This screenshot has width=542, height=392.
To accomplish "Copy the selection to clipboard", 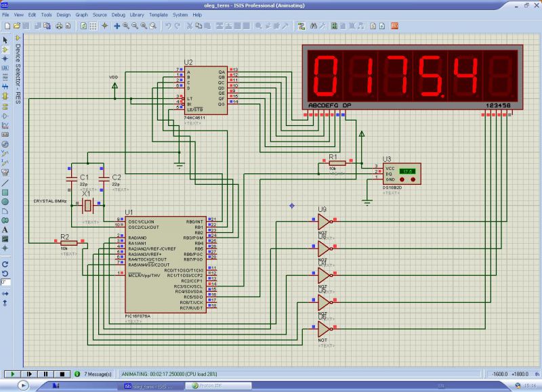I will click(x=199, y=26).
